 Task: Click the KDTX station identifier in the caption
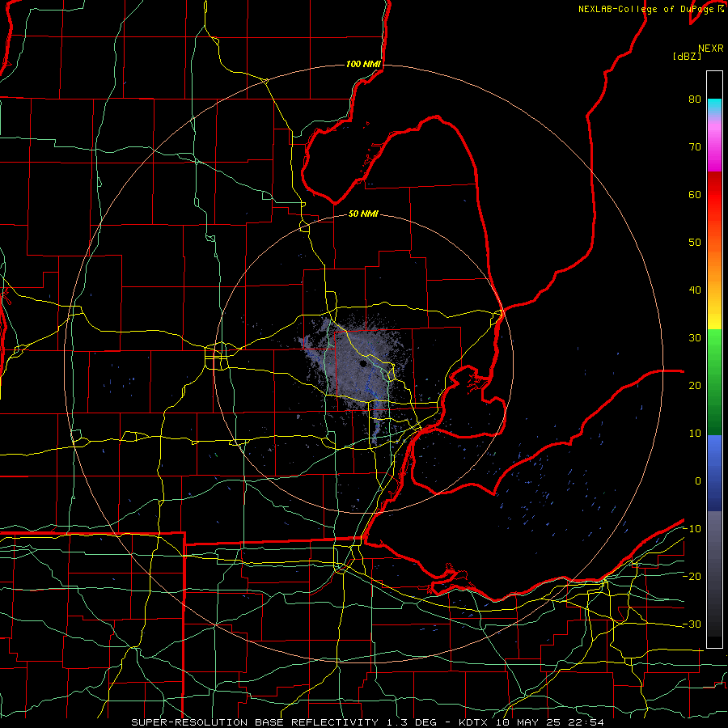(x=475, y=722)
